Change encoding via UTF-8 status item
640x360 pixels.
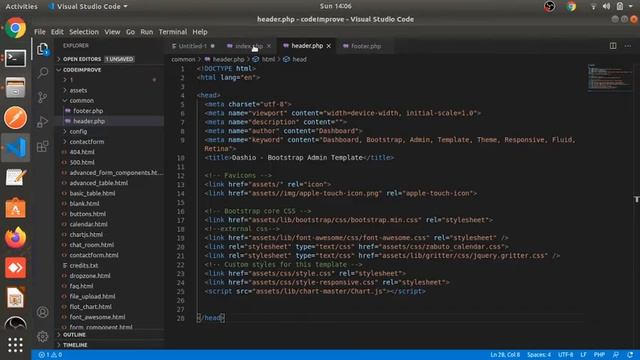[x=565, y=355]
